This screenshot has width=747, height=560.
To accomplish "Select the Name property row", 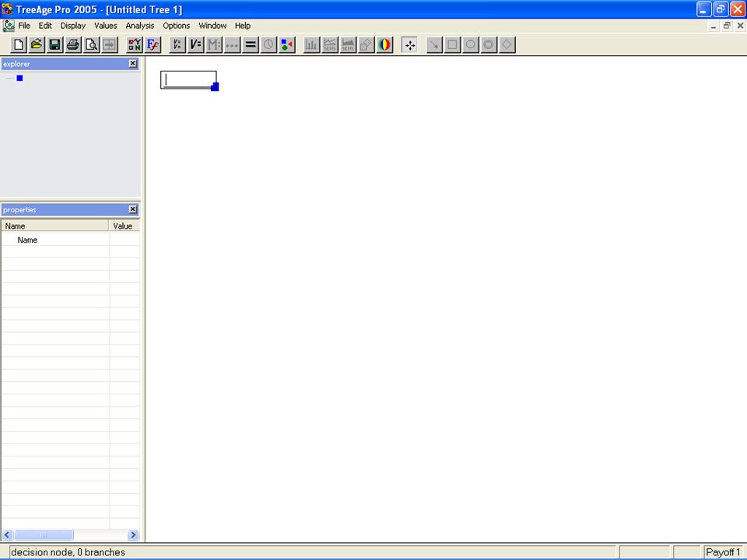I will (x=71, y=240).
